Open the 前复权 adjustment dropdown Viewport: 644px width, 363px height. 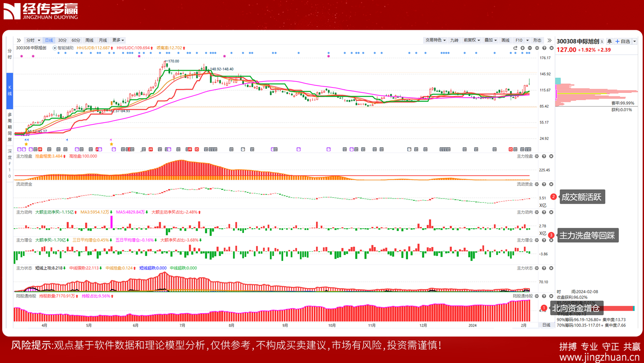pyautogui.click(x=471, y=40)
